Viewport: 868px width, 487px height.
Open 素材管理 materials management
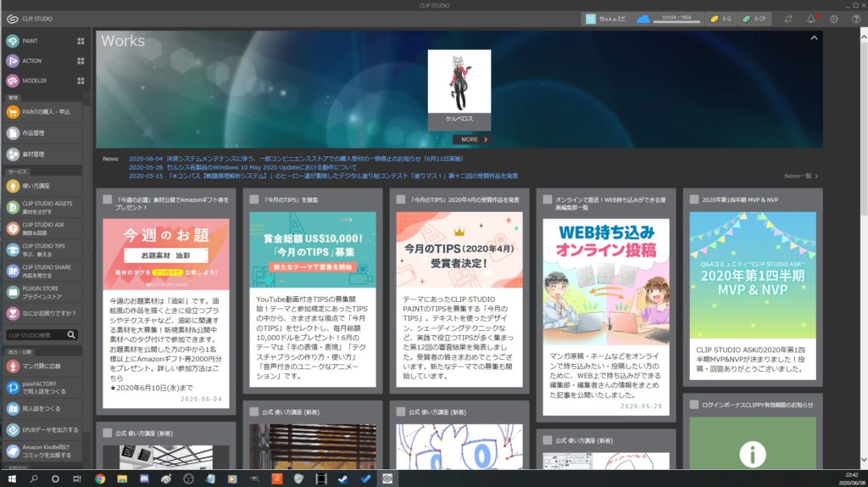tap(42, 154)
